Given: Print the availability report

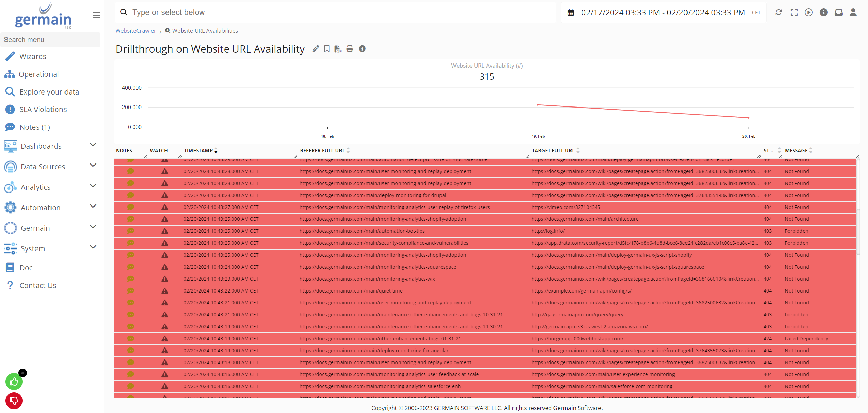Looking at the screenshot, I should [350, 49].
